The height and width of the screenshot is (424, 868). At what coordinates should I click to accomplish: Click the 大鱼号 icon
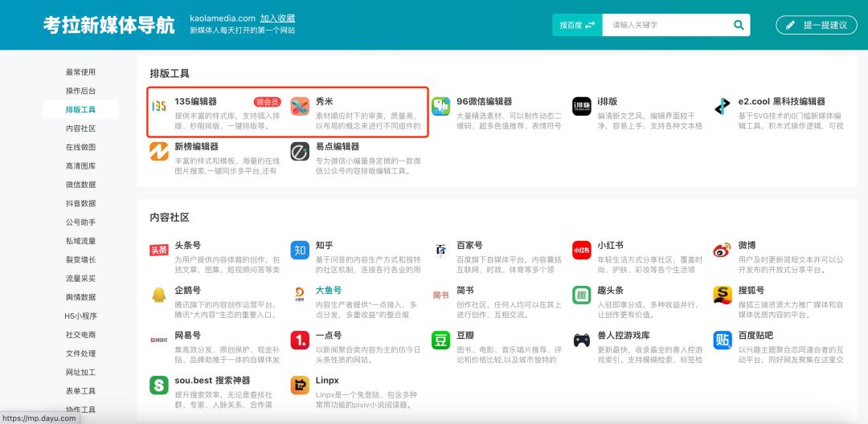pos(300,295)
